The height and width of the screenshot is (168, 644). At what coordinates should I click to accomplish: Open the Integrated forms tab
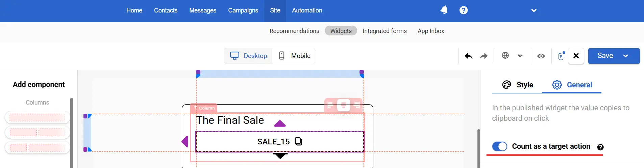(x=385, y=31)
